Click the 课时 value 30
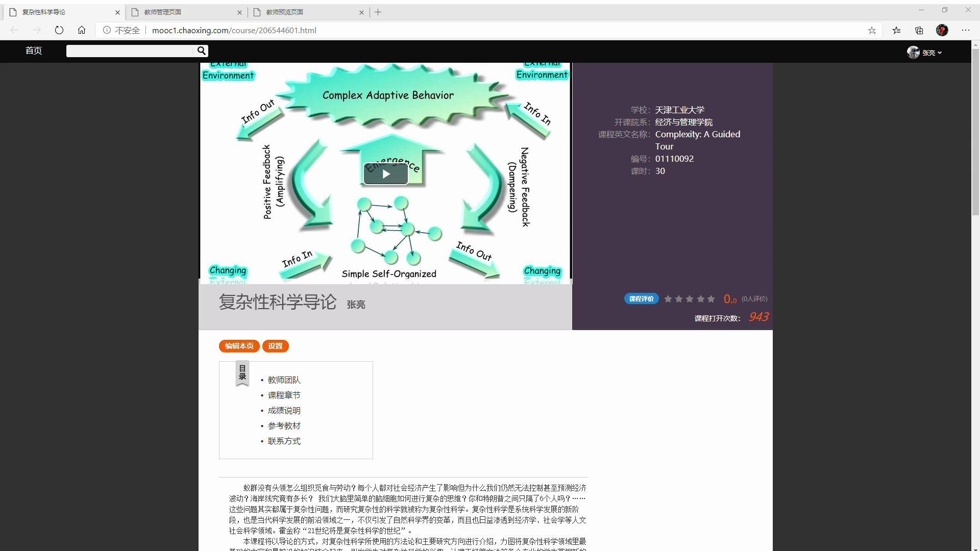The image size is (980, 551). click(660, 171)
